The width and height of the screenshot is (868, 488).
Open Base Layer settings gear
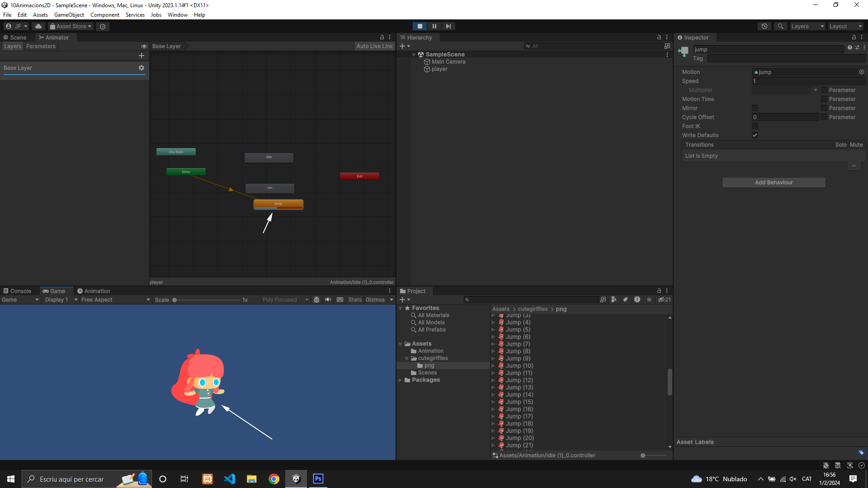coord(142,68)
